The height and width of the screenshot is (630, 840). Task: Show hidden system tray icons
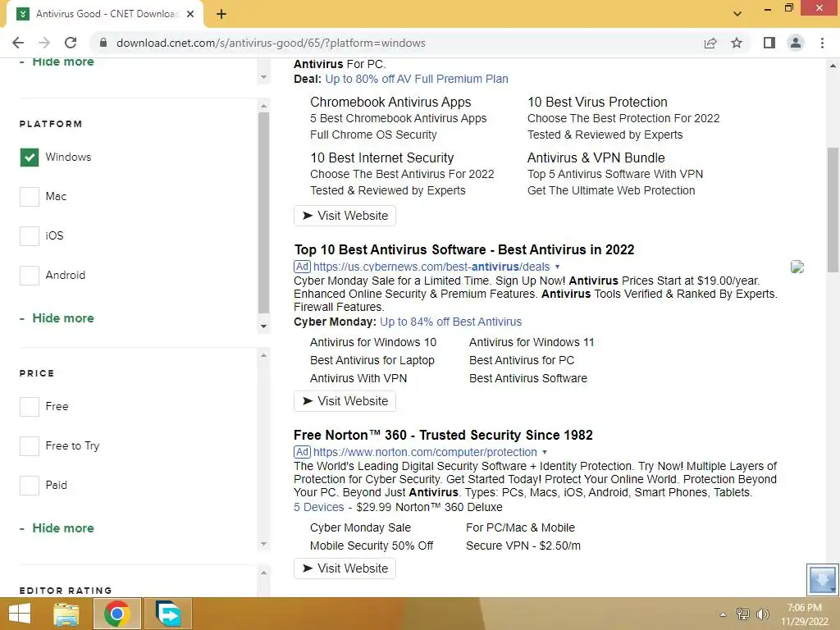tap(724, 614)
